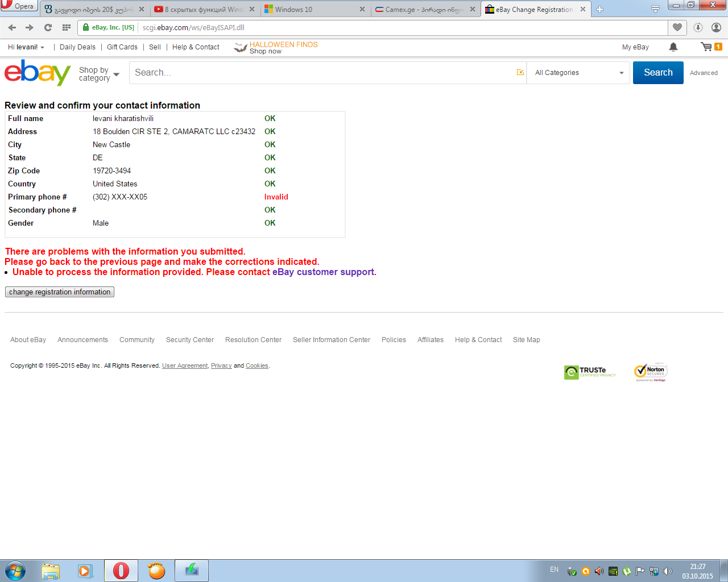Click the change registration information button
The image size is (728, 582).
[60, 292]
